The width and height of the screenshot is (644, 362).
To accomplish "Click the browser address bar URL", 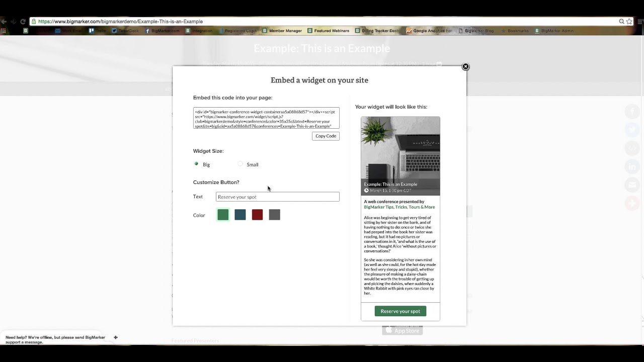I will 121,22.
